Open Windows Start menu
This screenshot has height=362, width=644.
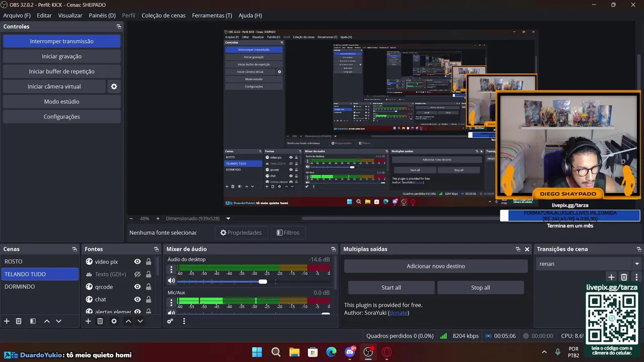pos(257,352)
